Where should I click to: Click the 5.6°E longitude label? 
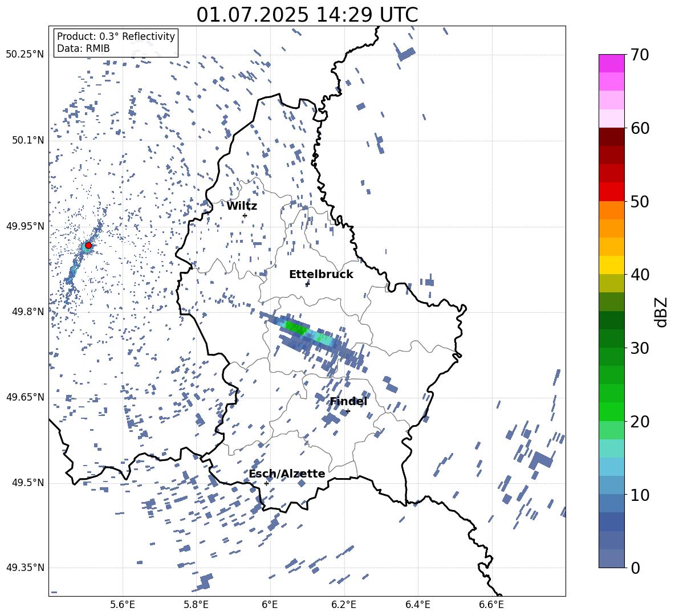pyautogui.click(x=123, y=605)
